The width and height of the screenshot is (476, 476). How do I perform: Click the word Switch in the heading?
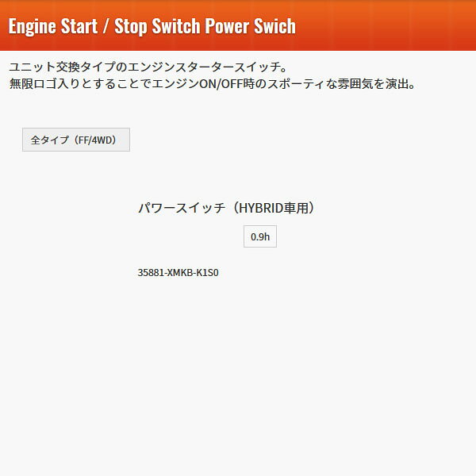176,26
